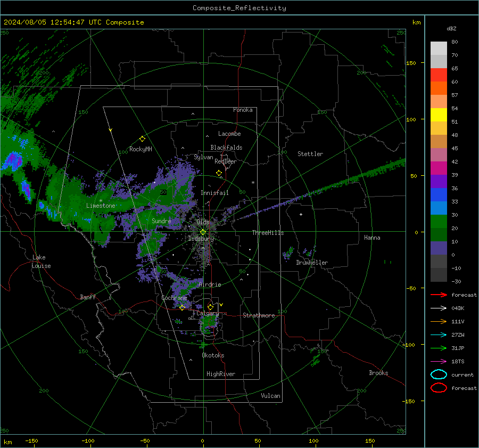Click the Stettler map label

310,154
